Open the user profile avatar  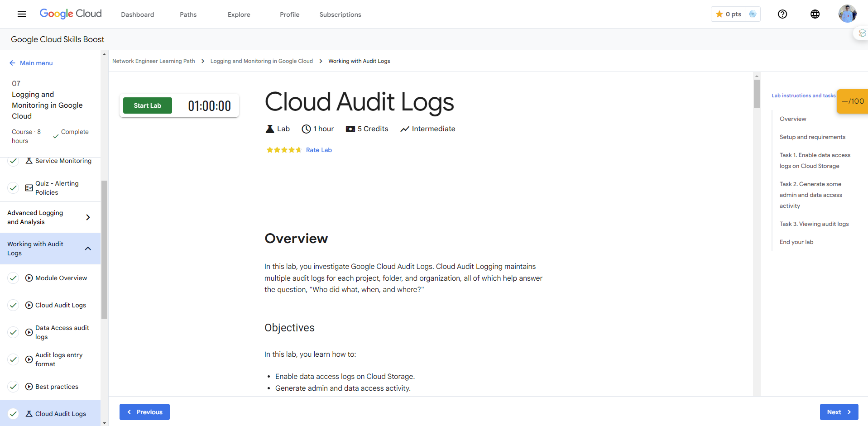pyautogui.click(x=847, y=14)
